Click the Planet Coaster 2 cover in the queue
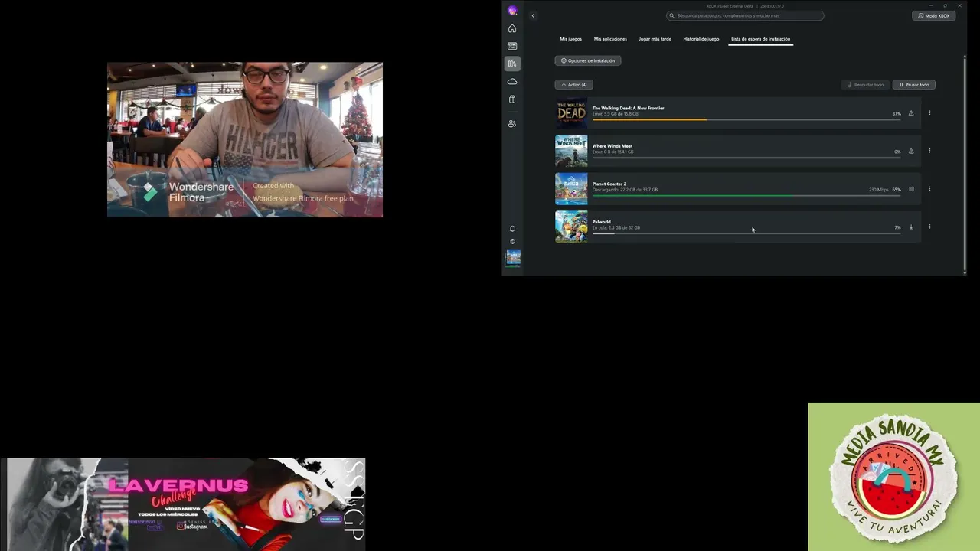The width and height of the screenshot is (980, 551). pos(571,189)
